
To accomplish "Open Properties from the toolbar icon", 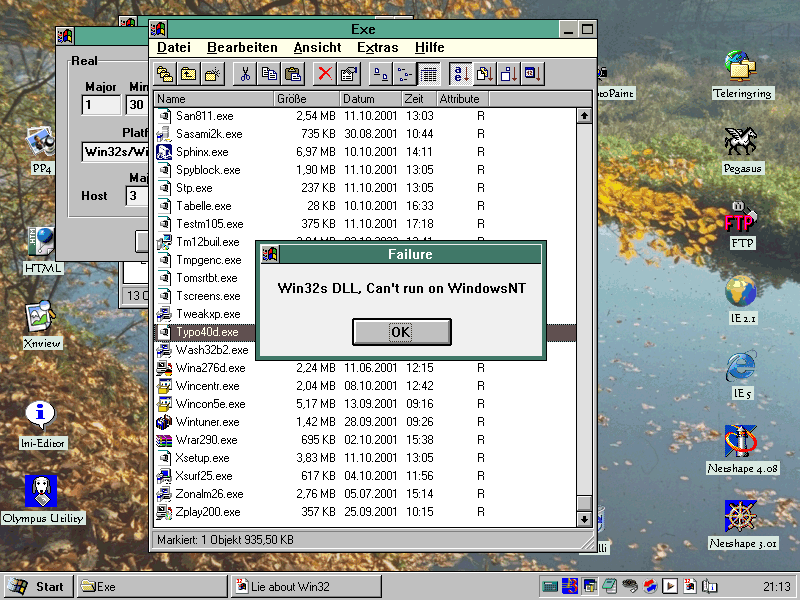I will pyautogui.click(x=348, y=73).
